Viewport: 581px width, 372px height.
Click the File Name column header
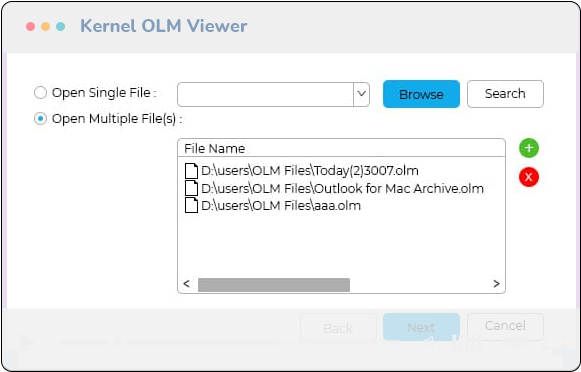pos(341,148)
